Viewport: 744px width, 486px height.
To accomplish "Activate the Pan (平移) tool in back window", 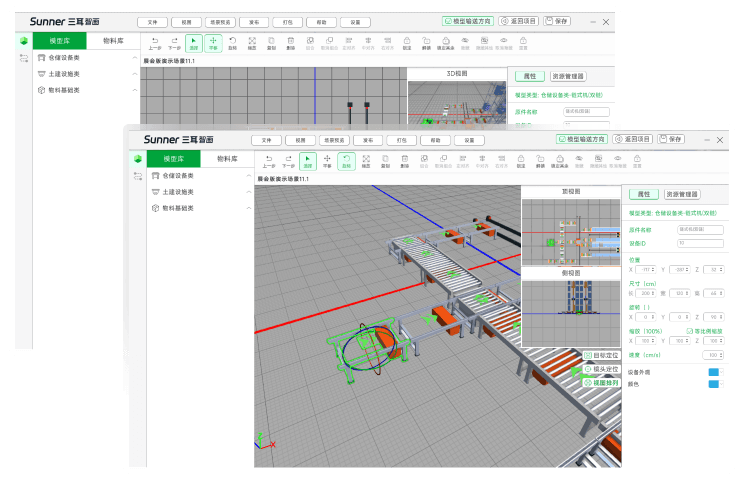I will (214, 43).
